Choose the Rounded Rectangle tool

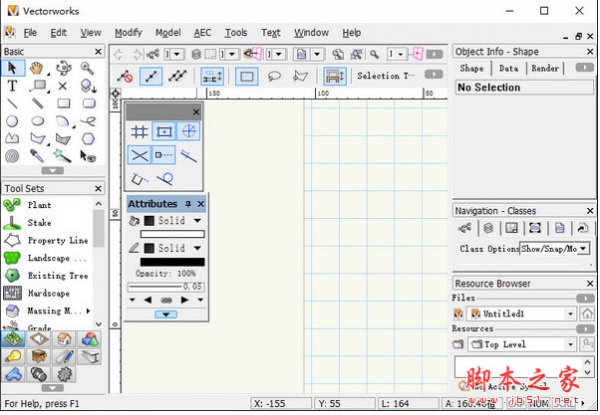tap(88, 103)
